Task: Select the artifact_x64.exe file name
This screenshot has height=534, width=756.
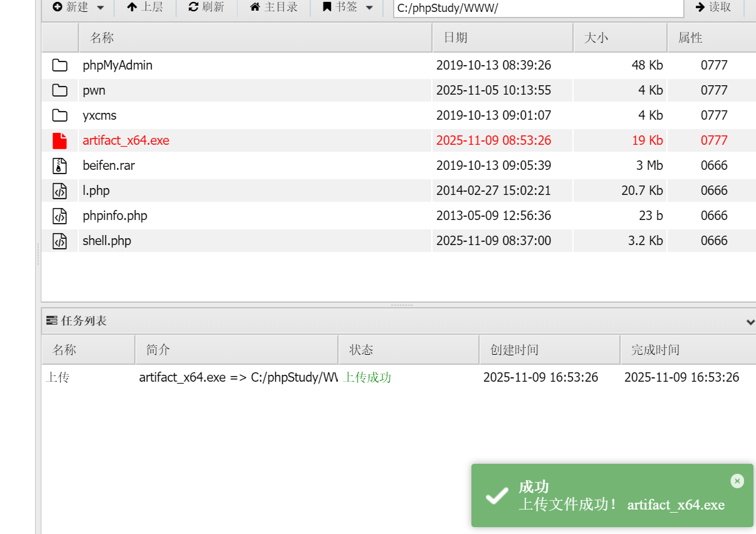Action: click(126, 140)
